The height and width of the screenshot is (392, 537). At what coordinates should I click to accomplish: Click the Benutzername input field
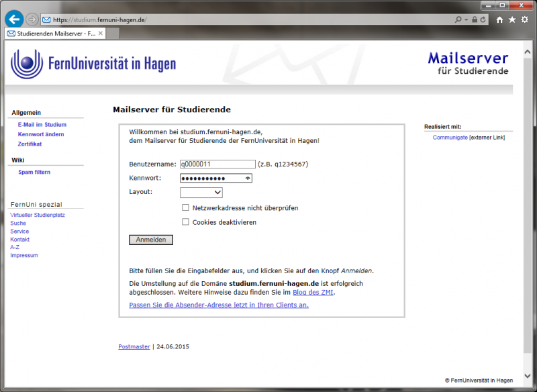click(217, 164)
